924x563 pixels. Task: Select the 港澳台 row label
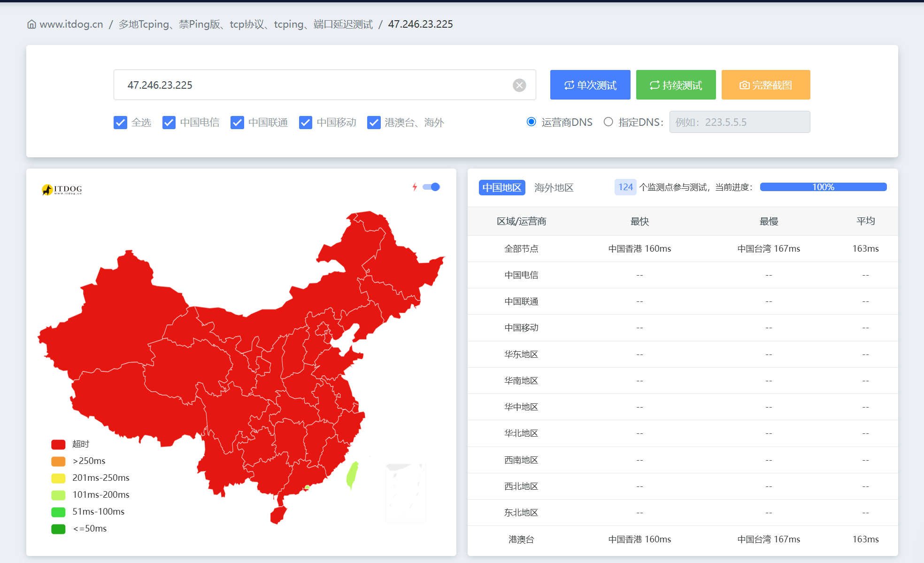(521, 540)
